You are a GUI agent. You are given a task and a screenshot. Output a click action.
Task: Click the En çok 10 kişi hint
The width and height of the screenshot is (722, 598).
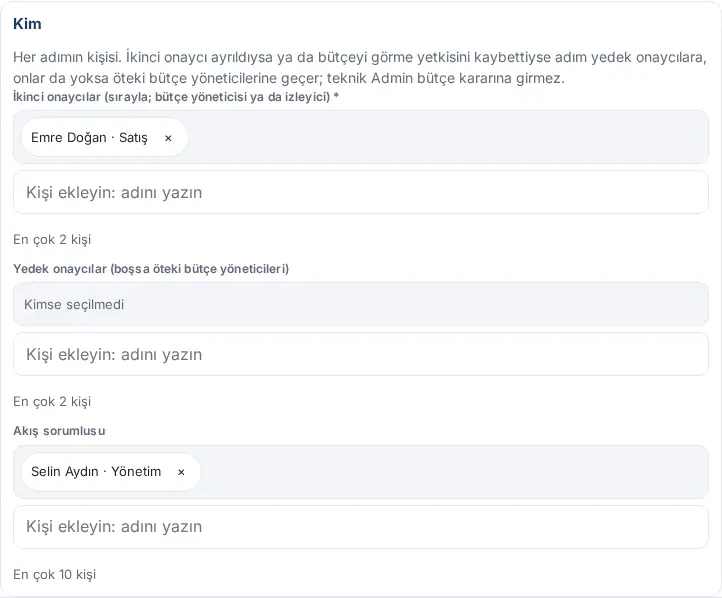tap(54, 575)
